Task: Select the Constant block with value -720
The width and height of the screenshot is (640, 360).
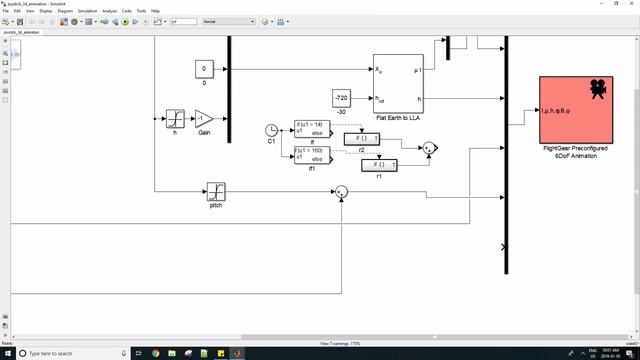Action: click(x=341, y=98)
